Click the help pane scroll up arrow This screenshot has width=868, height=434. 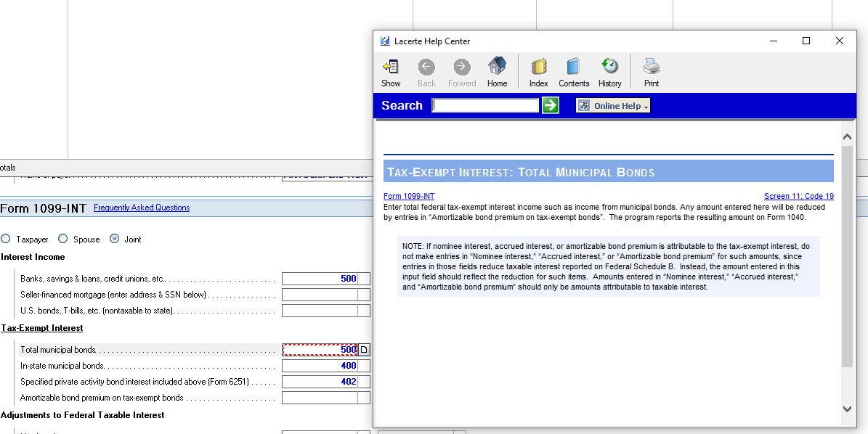coord(847,137)
